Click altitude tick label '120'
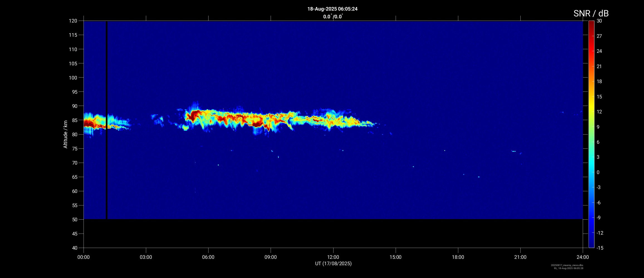This screenshot has height=278, width=644. pos(73,21)
